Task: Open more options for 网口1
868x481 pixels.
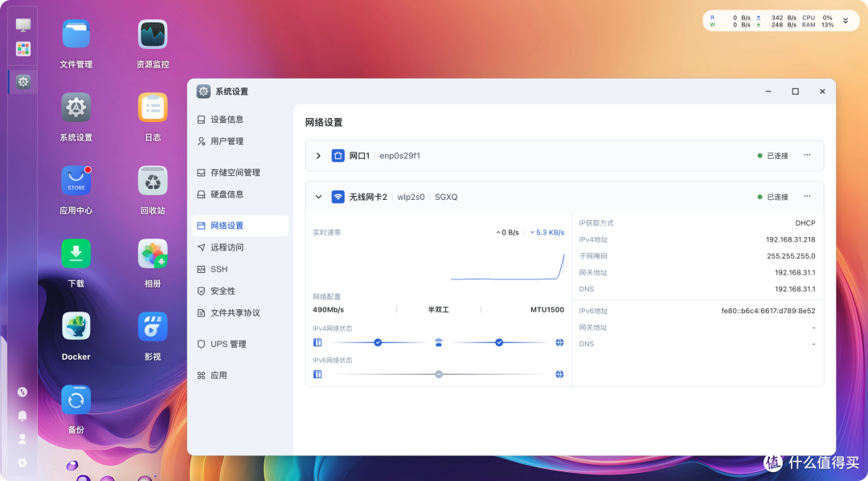Action: (x=807, y=155)
